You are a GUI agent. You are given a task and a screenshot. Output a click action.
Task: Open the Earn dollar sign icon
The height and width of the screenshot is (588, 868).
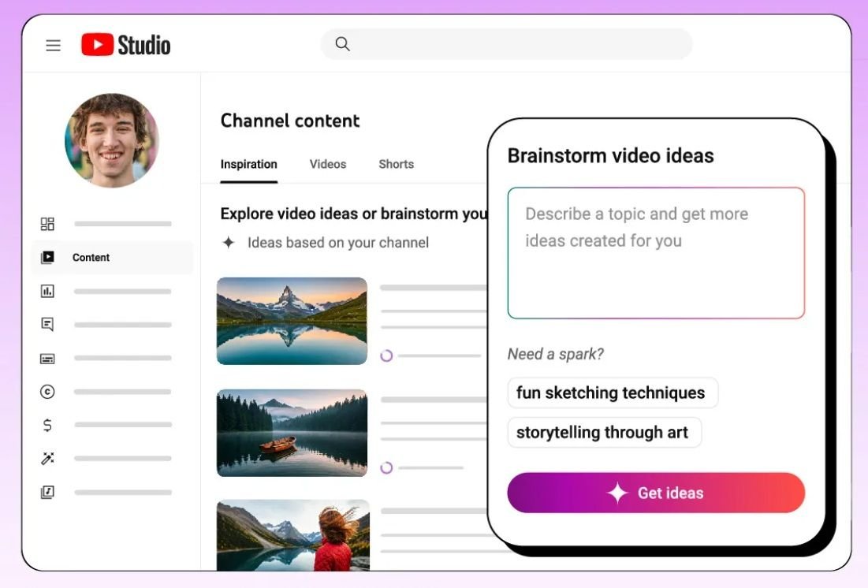(x=47, y=425)
